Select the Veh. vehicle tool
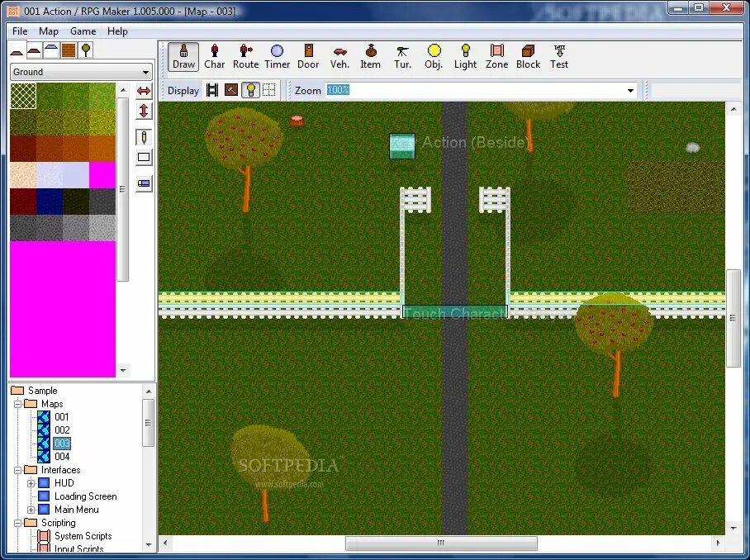Image resolution: width=750 pixels, height=560 pixels. tap(339, 57)
